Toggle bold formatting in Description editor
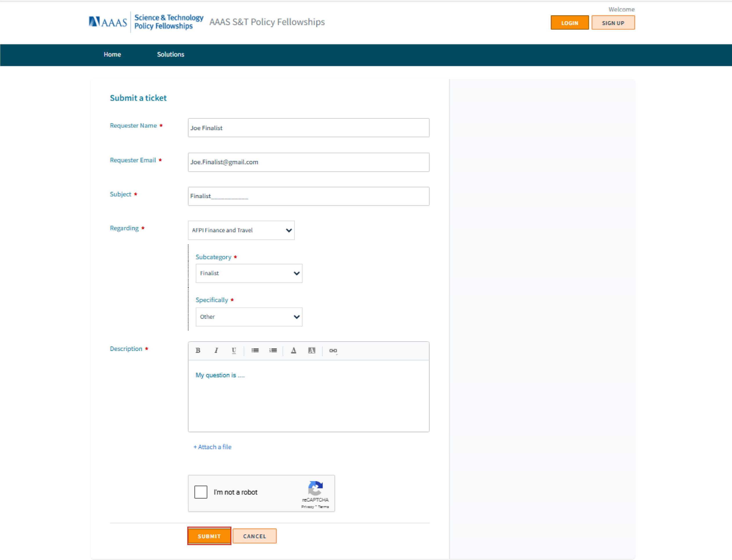This screenshot has width=732, height=560. [198, 350]
